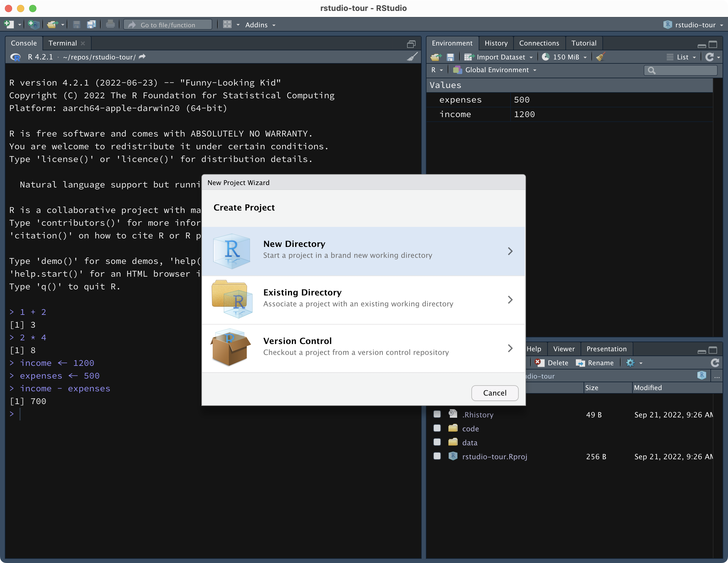
Task: Sort files by the Modified column
Action: click(x=677, y=388)
